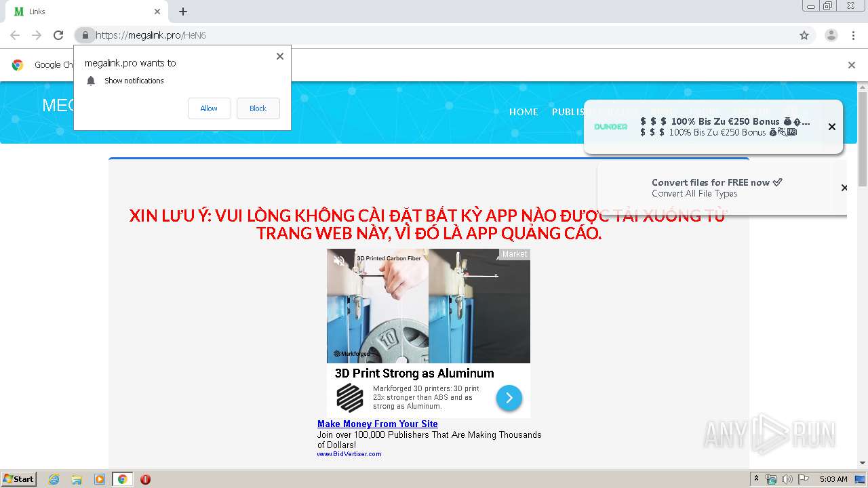Click the scrollbar down arrow
The height and width of the screenshot is (488, 868).
coord(863,463)
